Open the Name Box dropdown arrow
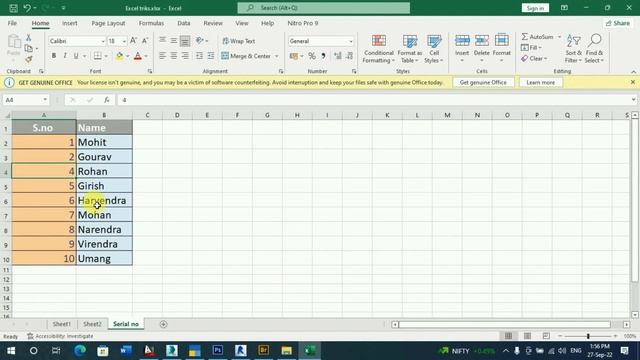640x360 pixels. click(x=44, y=100)
